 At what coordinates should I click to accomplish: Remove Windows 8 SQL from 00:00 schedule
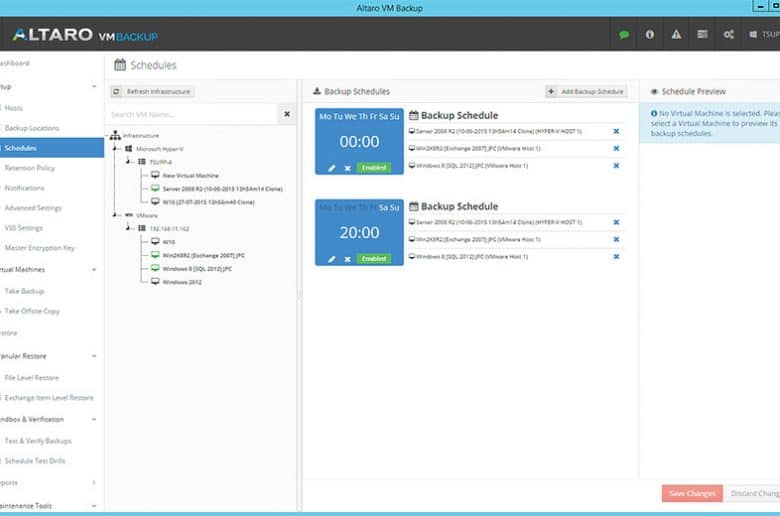click(x=616, y=165)
